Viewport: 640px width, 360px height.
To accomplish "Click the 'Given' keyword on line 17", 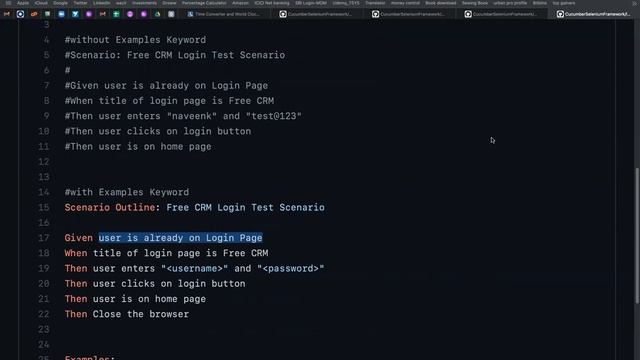I will (x=78, y=238).
